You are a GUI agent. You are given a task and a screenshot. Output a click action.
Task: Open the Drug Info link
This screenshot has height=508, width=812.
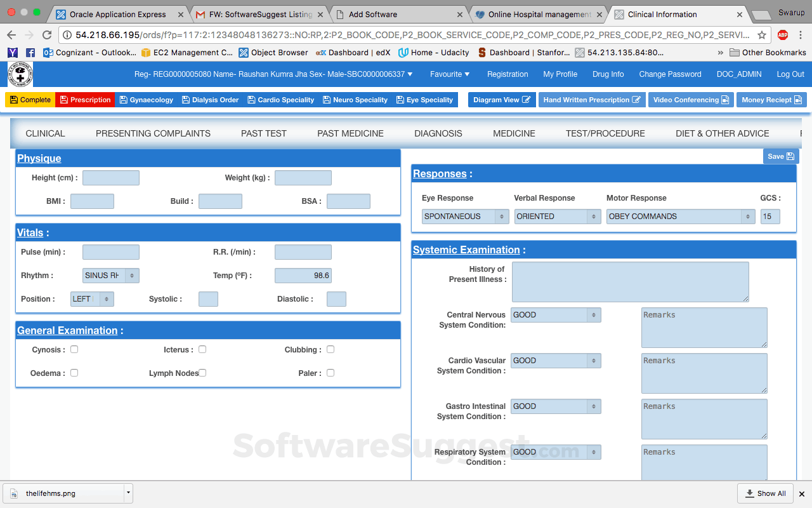click(x=608, y=74)
